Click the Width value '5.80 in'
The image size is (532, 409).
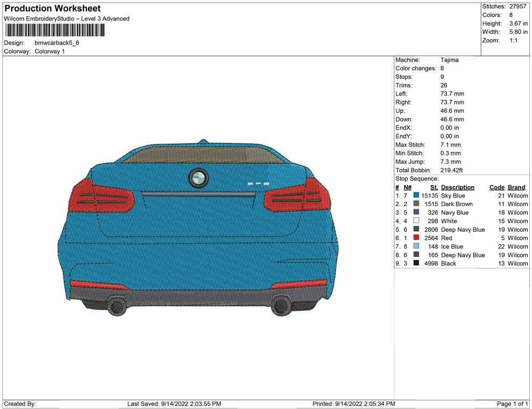tap(519, 32)
